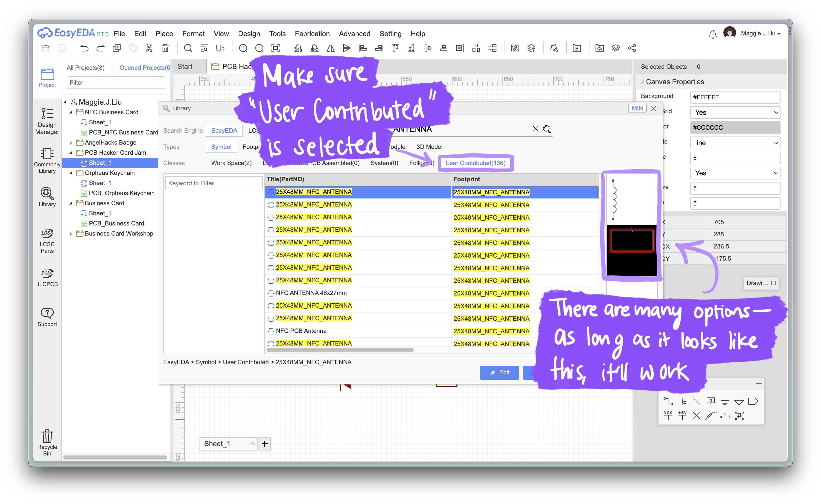Open the Design Manager sidebar panel
The image size is (821, 504).
[47, 121]
